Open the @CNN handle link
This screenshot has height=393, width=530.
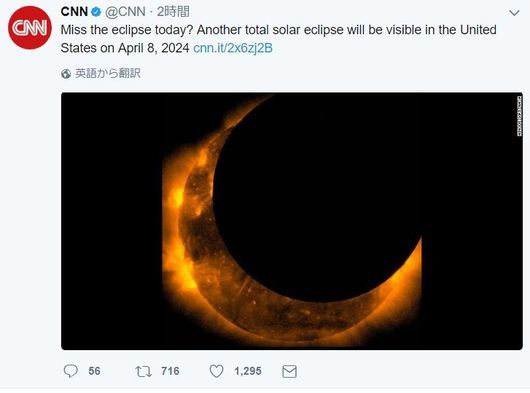coord(125,12)
